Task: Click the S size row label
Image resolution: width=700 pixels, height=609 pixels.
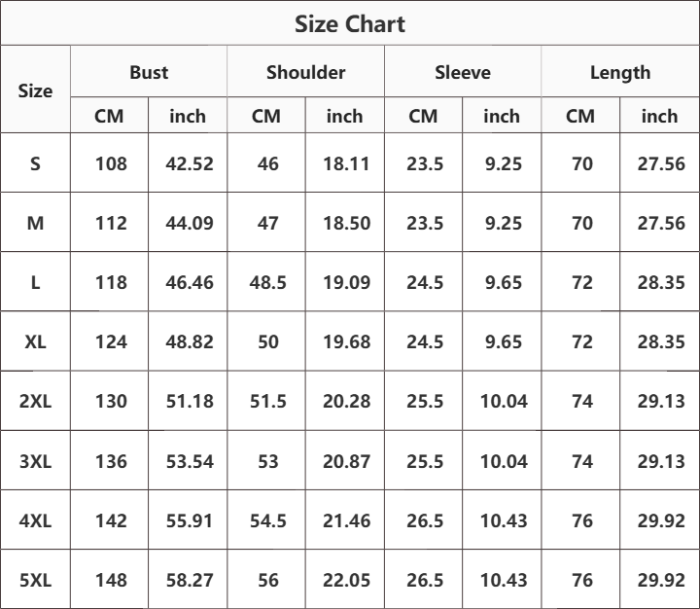Action: coord(35,163)
